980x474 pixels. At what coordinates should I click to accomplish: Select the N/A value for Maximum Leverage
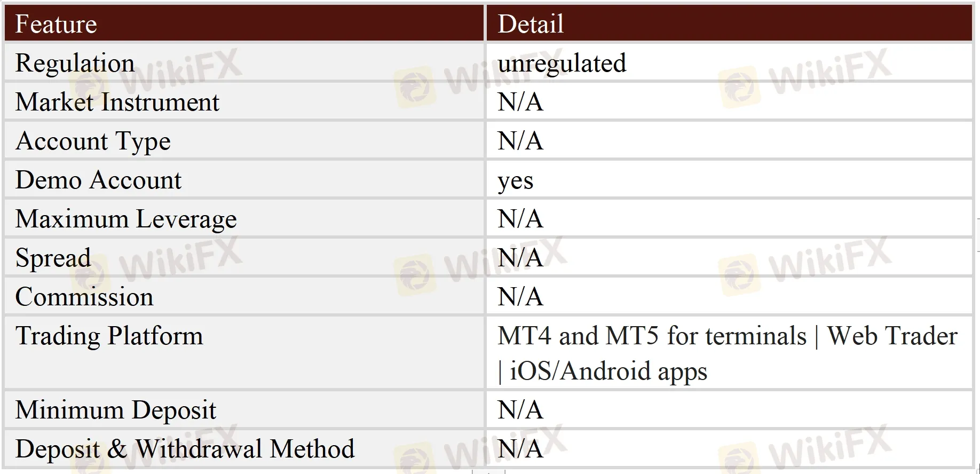[520, 219]
